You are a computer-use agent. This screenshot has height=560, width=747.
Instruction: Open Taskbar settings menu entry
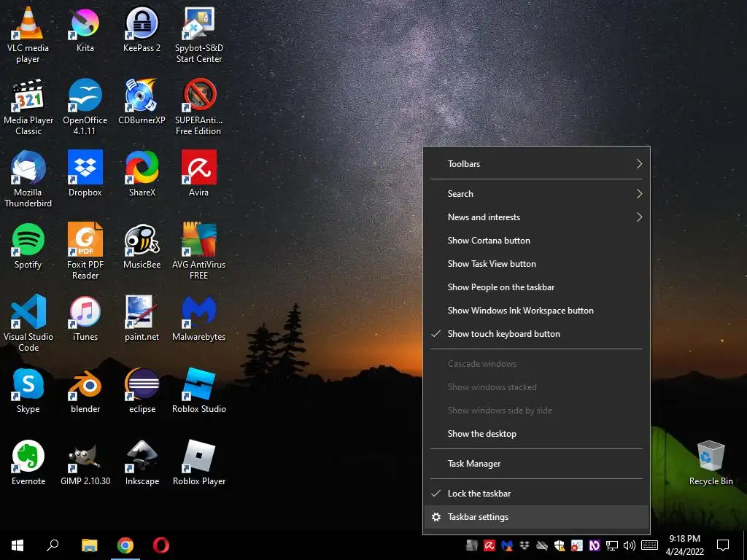click(536, 517)
